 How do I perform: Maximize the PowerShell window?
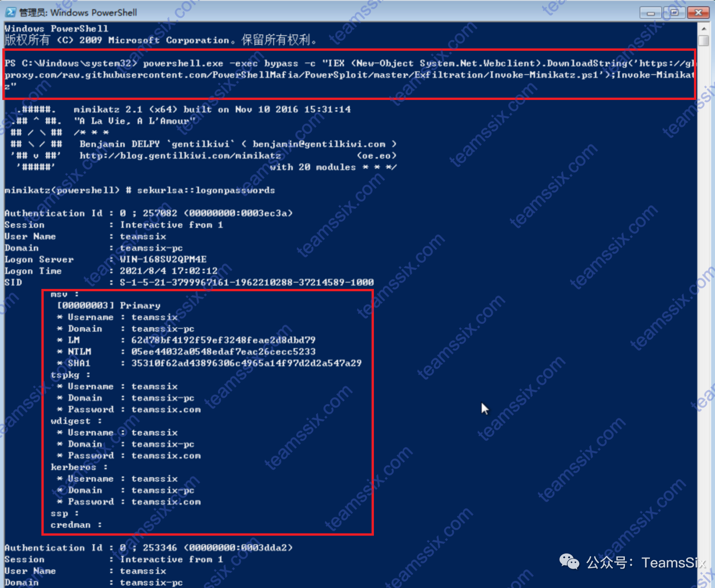point(674,13)
